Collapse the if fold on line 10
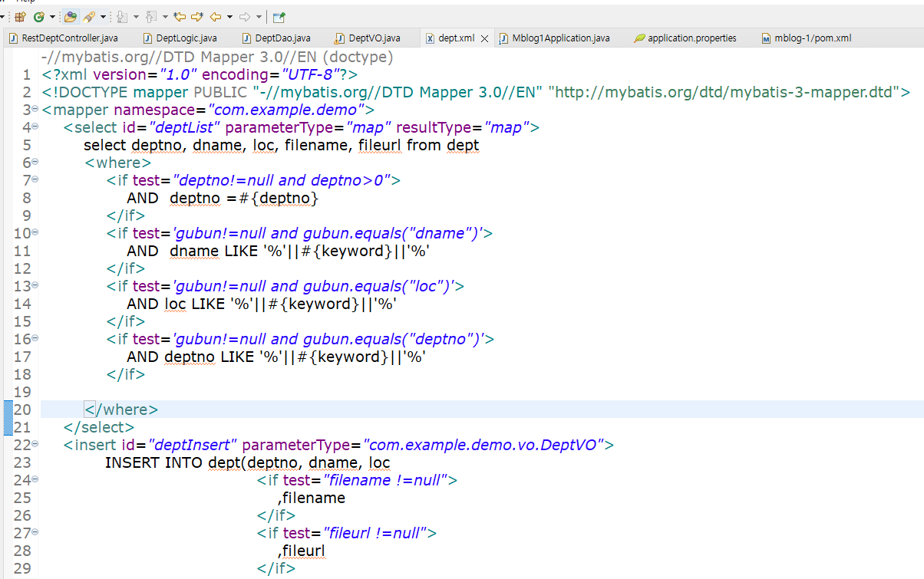Image resolution: width=924 pixels, height=579 pixels. click(x=35, y=233)
